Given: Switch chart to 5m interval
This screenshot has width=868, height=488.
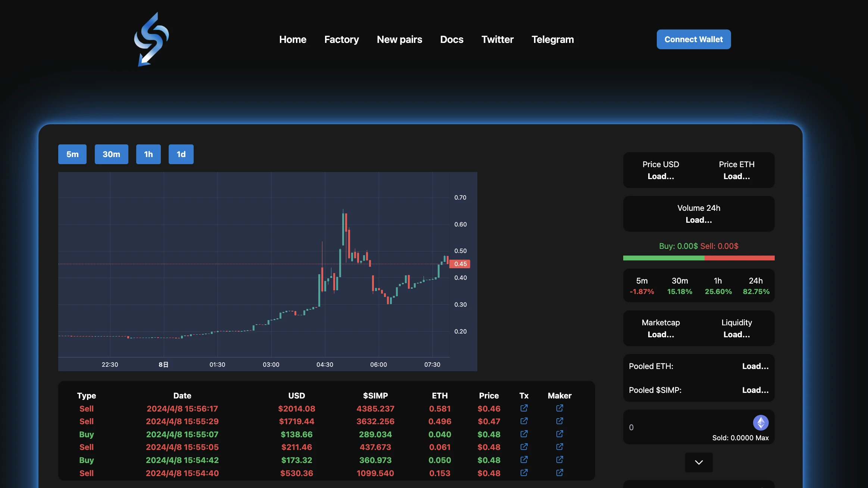Looking at the screenshot, I should click(x=72, y=154).
